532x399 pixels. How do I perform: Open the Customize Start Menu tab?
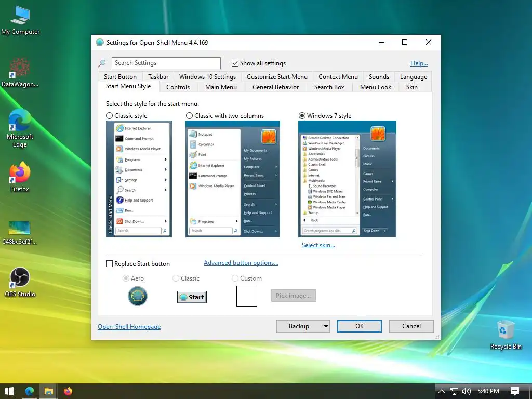(277, 77)
